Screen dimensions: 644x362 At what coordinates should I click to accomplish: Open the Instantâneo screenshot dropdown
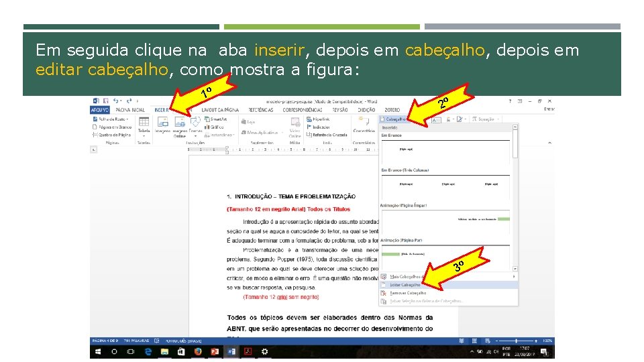click(219, 135)
